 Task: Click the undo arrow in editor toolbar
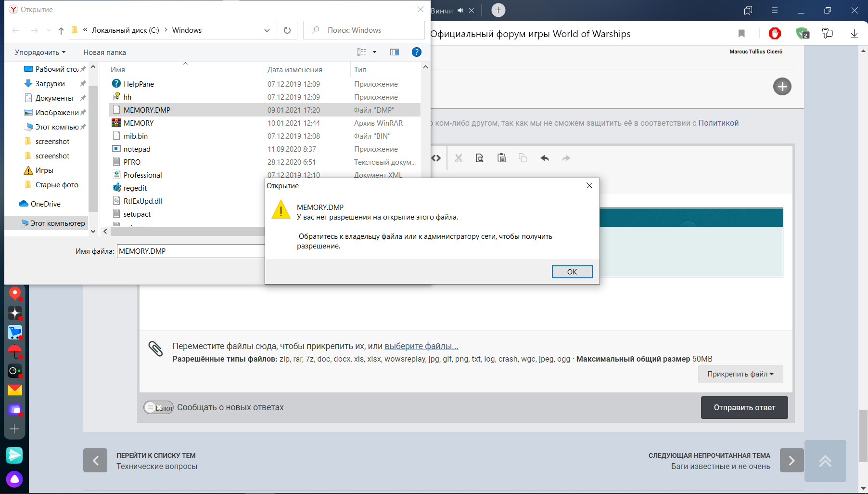coord(545,158)
